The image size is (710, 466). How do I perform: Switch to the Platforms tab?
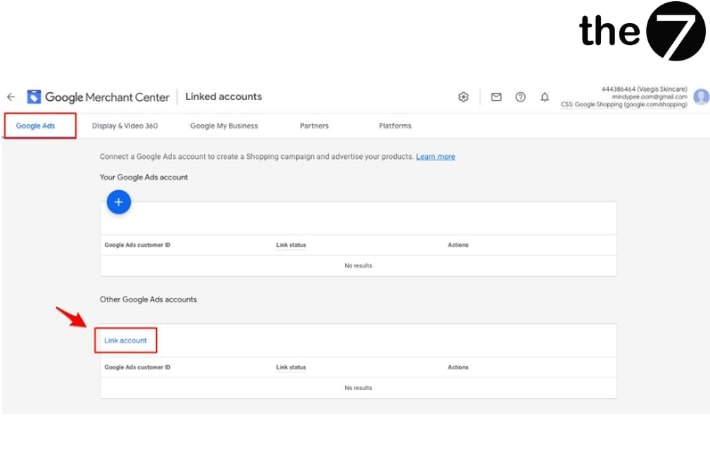pos(395,126)
